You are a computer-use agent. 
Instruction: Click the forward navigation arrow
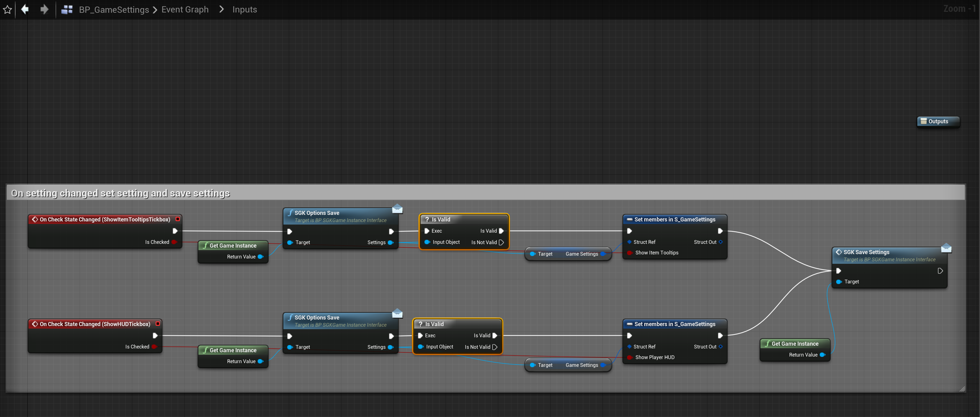coord(44,9)
